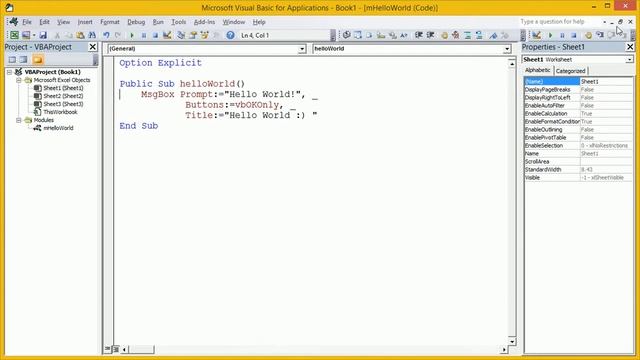Viewport: 640px width, 360px height.
Task: Click Reset icon on the Standard toolbar
Action: pyautogui.click(x=155, y=35)
